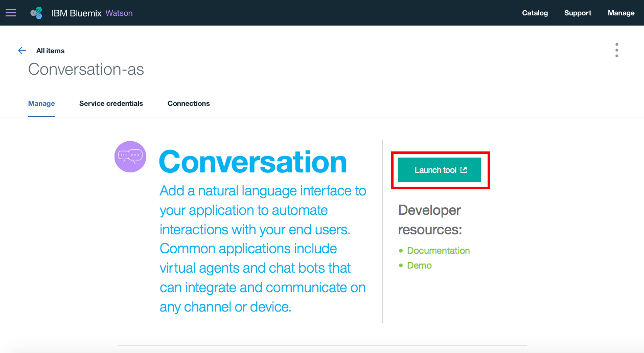Click the Developer resources heading

pyautogui.click(x=430, y=219)
